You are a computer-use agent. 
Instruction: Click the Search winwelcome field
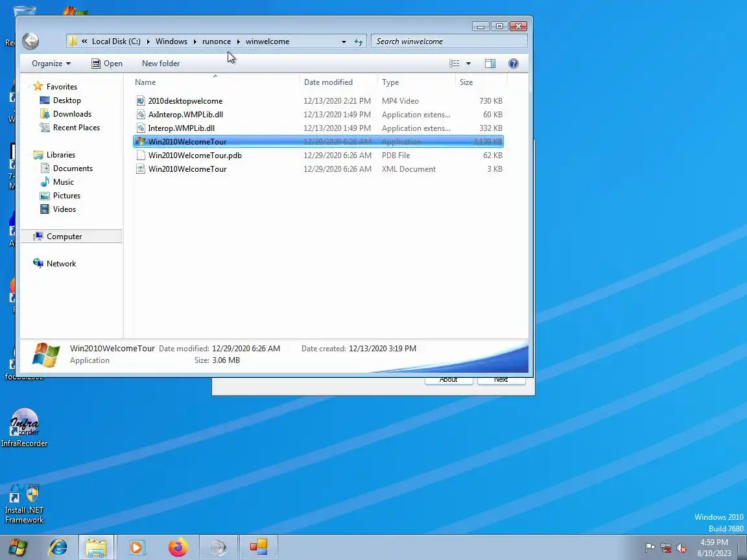pyautogui.click(x=449, y=41)
